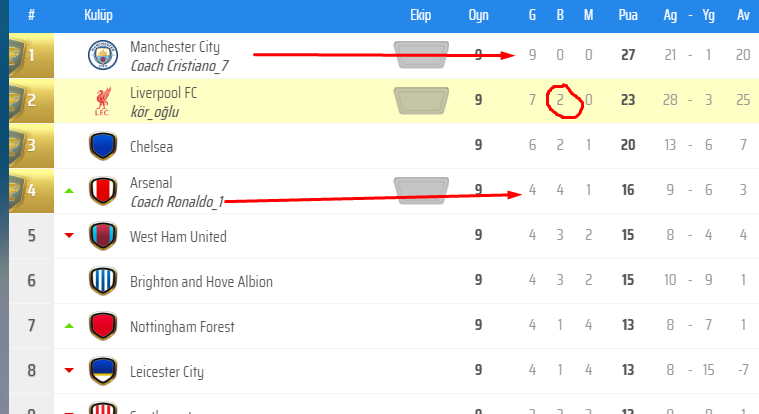
Task: Click Leicester City's blue shield badge
Action: (103, 370)
